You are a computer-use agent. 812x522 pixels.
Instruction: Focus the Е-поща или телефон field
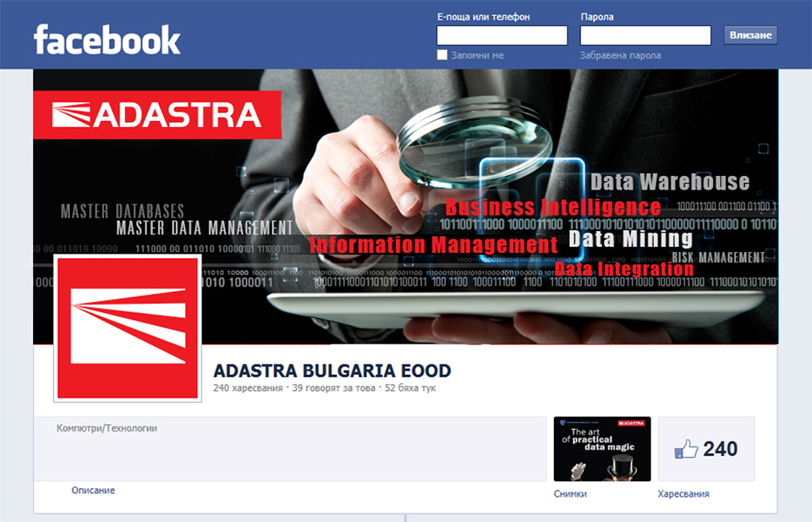tap(502, 36)
